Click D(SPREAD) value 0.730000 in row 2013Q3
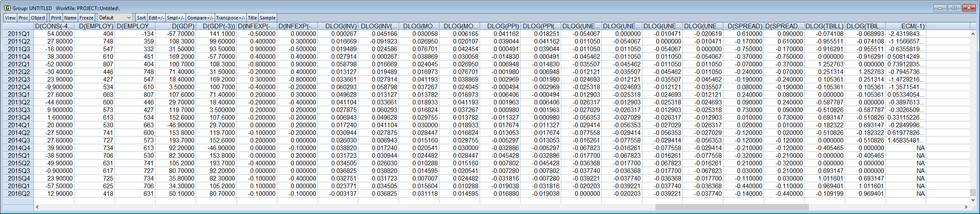The width and height of the screenshot is (980, 214). [x=744, y=110]
